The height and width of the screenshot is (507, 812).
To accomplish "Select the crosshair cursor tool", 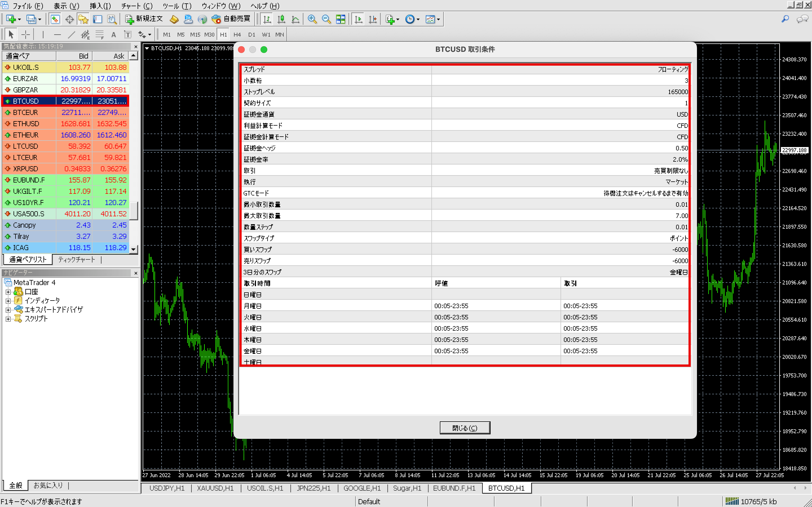I will (25, 35).
